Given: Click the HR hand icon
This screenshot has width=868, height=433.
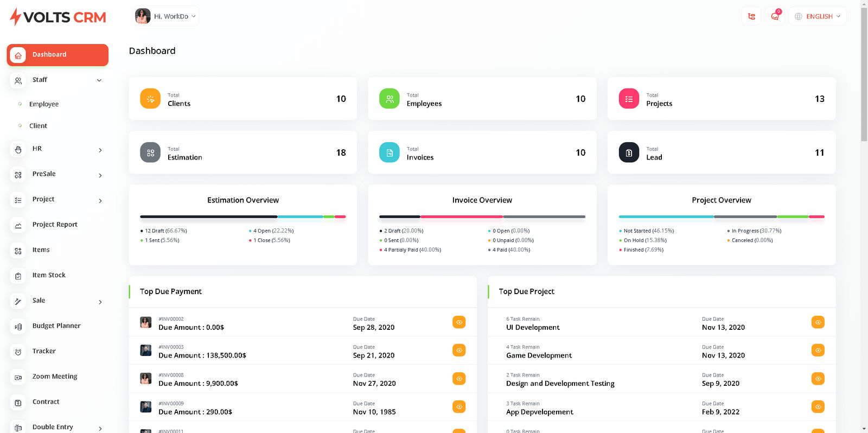Looking at the screenshot, I should tap(18, 149).
